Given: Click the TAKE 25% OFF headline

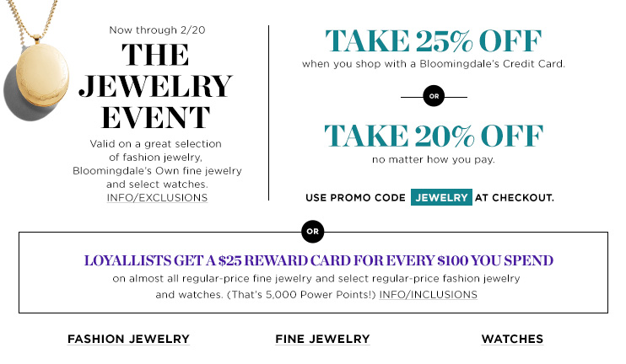Looking at the screenshot, I should pos(433,41).
